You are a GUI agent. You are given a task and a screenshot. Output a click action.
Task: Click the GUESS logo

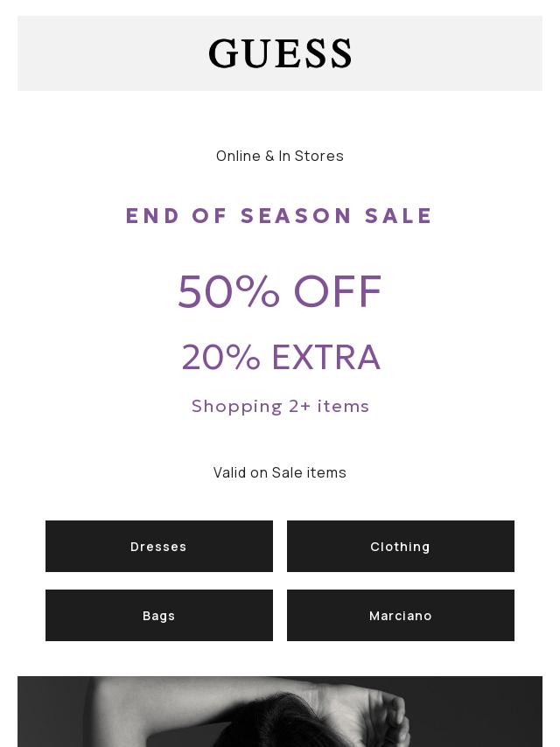[280, 54]
